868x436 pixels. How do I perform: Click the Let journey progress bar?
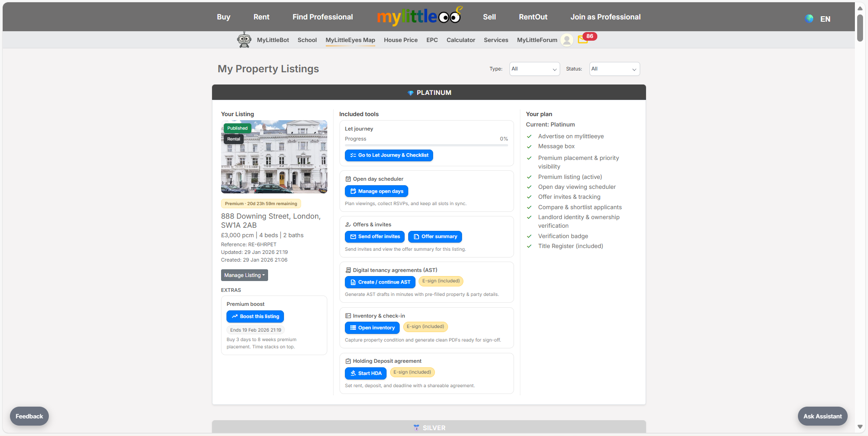click(426, 145)
